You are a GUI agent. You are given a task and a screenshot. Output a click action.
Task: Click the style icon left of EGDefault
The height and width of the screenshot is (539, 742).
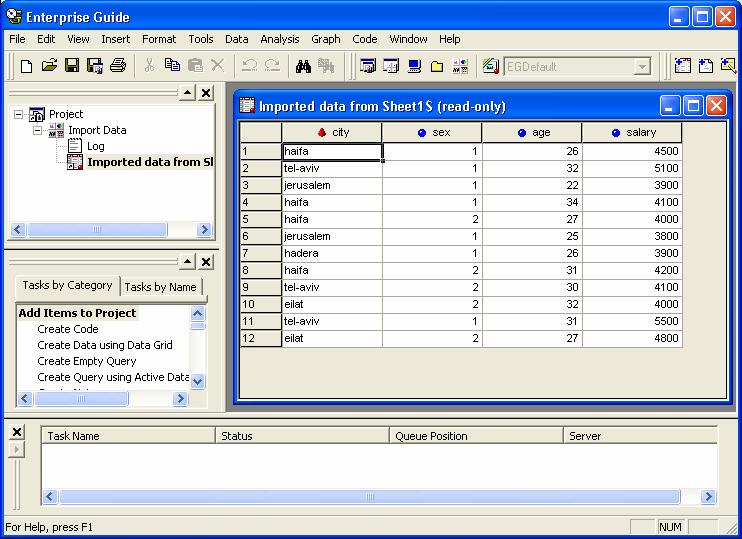[x=491, y=66]
